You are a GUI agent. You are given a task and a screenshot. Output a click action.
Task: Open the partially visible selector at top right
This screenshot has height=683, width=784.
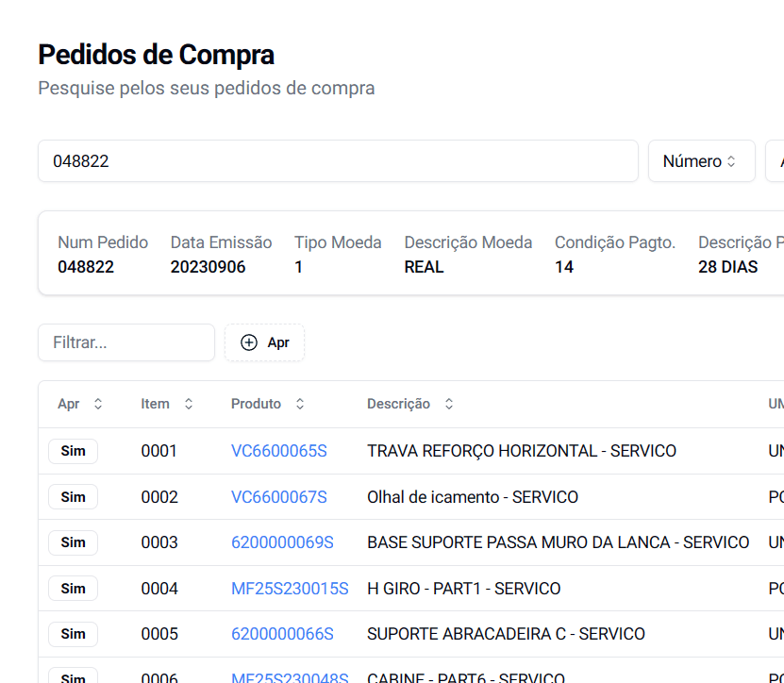tap(779, 160)
